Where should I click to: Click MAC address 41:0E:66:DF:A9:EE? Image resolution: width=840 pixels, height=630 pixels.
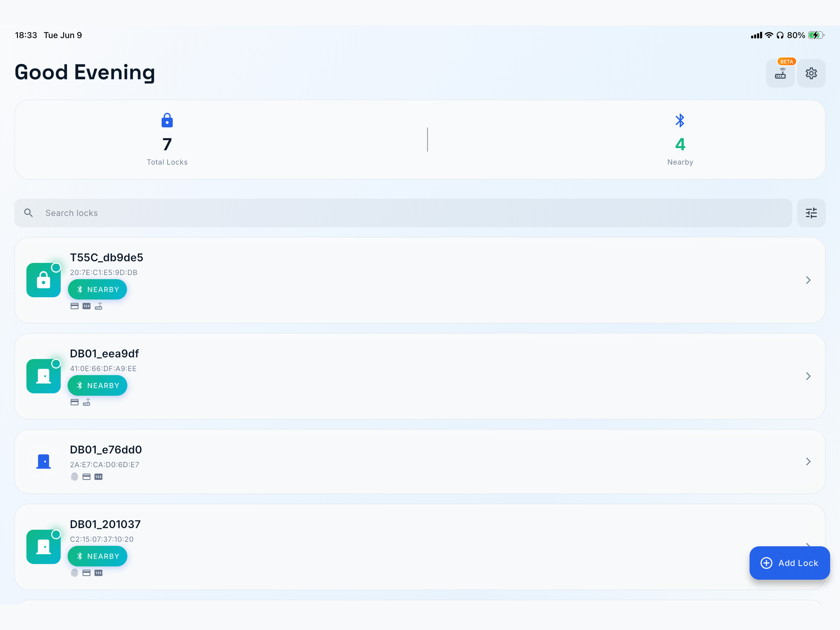(103, 369)
